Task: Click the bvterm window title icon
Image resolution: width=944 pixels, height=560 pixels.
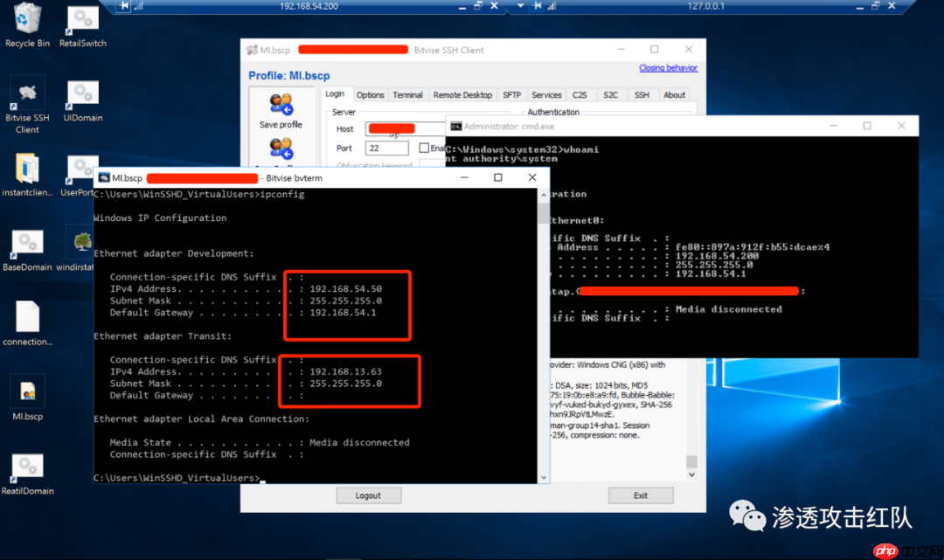Action: tap(104, 178)
